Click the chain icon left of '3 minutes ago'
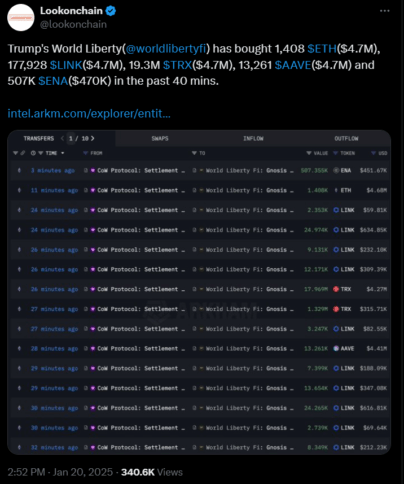The height and width of the screenshot is (484, 404). [x=19, y=171]
